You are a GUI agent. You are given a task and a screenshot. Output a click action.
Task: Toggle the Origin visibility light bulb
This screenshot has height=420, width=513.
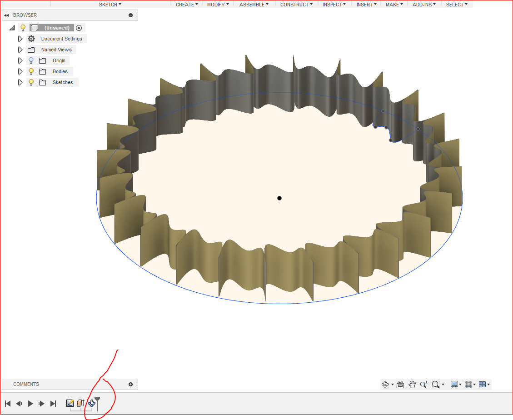click(x=30, y=60)
